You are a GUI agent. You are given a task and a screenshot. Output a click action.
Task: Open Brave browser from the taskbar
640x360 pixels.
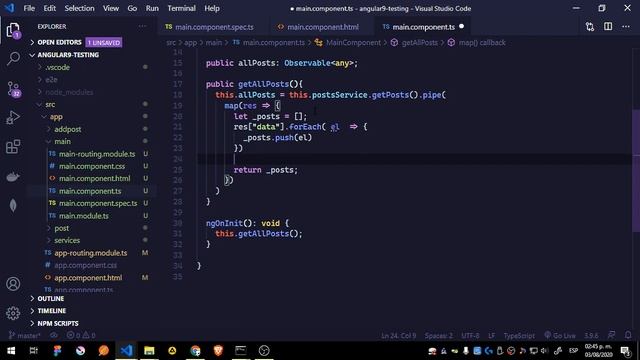(x=218, y=351)
